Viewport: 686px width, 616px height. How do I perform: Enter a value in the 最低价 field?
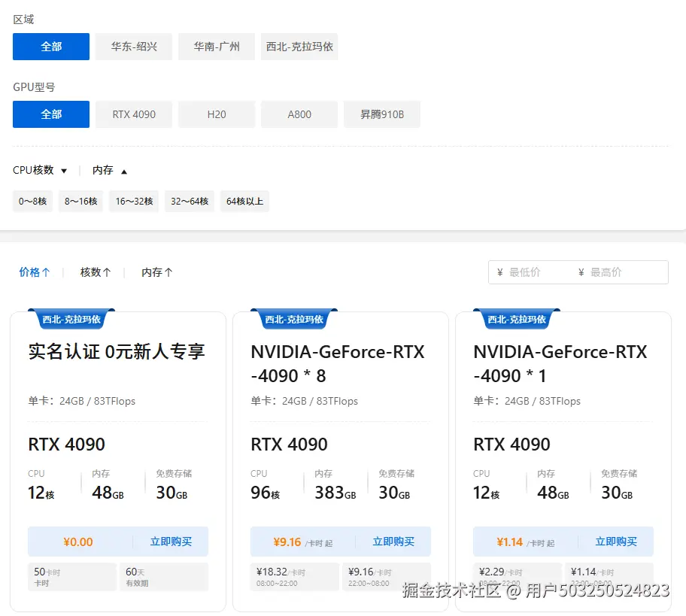533,272
